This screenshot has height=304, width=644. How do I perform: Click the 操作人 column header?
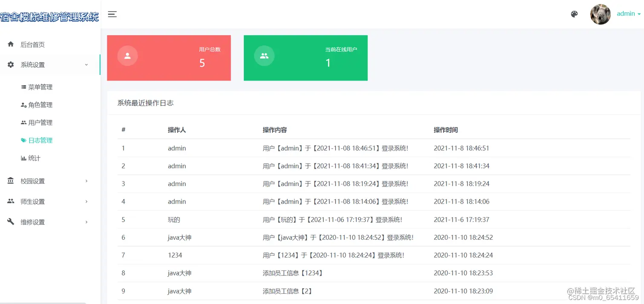177,130
